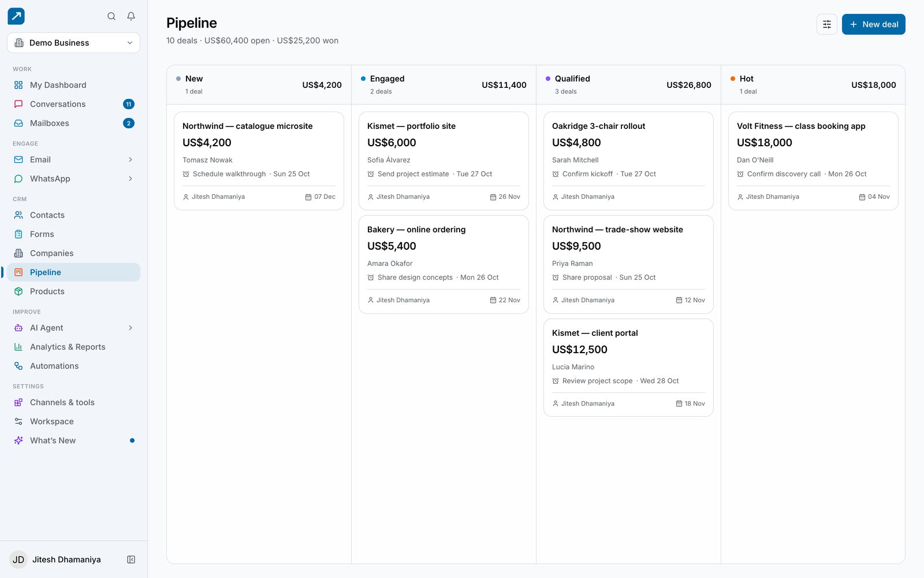Image resolution: width=924 pixels, height=578 pixels.
Task: Click Conversations chat bubble icon
Action: pyautogui.click(x=18, y=104)
